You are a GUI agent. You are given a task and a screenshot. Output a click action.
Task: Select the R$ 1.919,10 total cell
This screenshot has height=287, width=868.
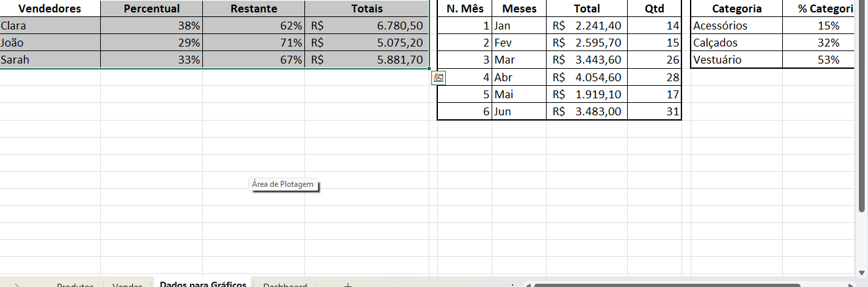pos(587,94)
